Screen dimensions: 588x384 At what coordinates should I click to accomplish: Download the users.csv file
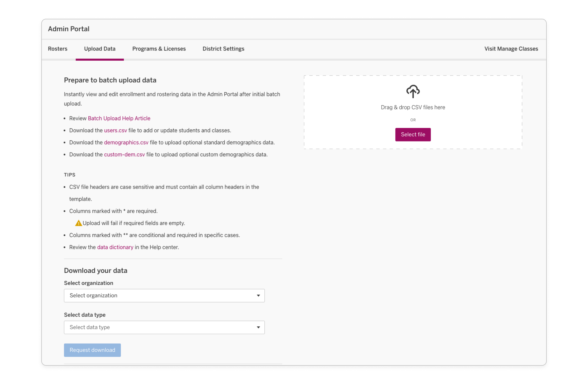pyautogui.click(x=115, y=130)
